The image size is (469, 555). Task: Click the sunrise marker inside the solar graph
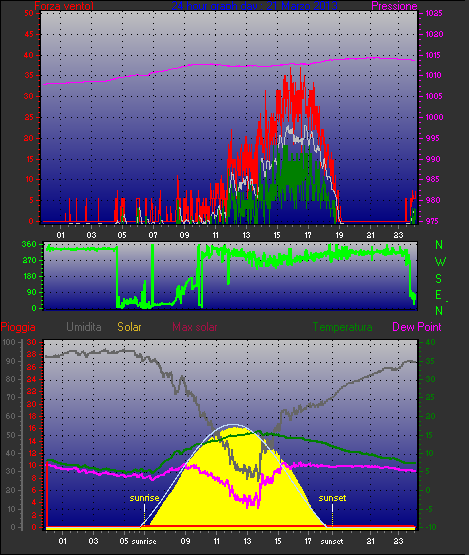tap(144, 498)
